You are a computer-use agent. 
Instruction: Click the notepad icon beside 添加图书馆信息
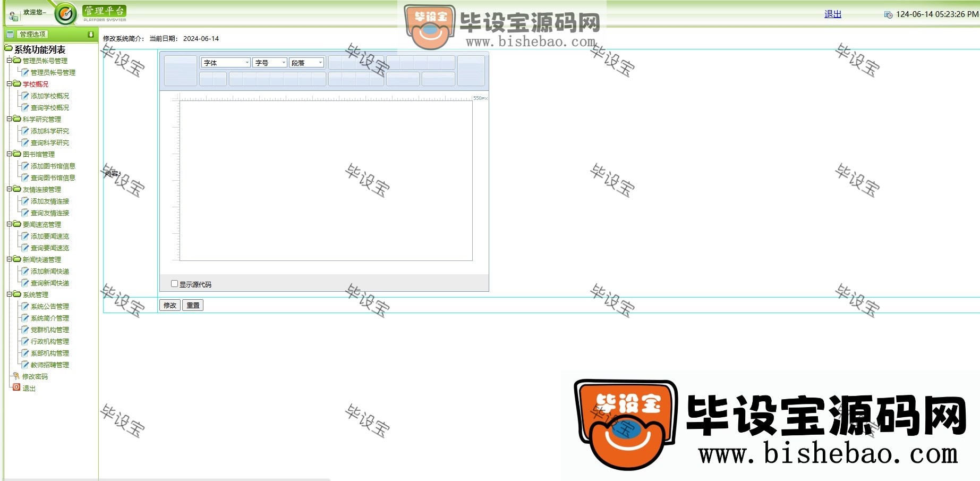point(25,166)
